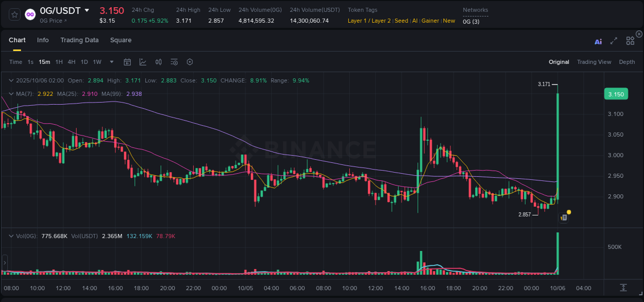
Task: Switch chart to Depth view
Action: (x=627, y=62)
